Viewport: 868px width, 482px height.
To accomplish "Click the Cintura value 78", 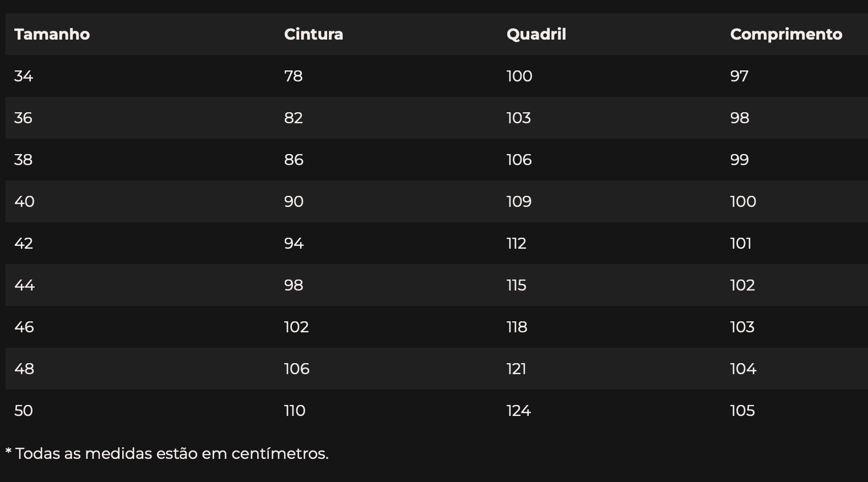I will (x=294, y=76).
